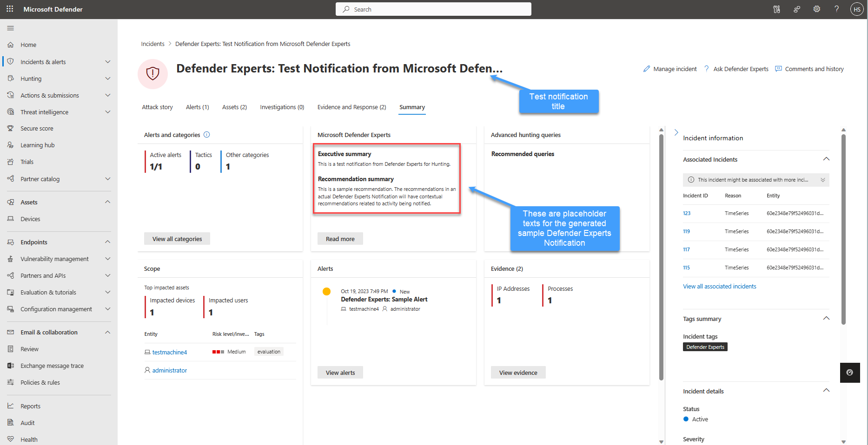868x445 pixels.
Task: Switch to the Investigations (0) tab
Action: (x=282, y=107)
